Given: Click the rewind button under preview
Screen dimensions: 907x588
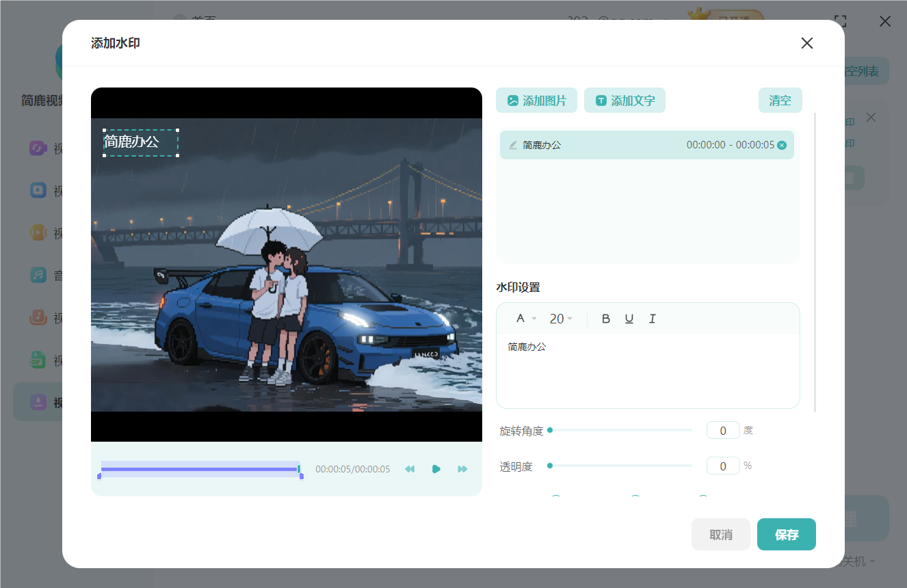Looking at the screenshot, I should click(410, 469).
